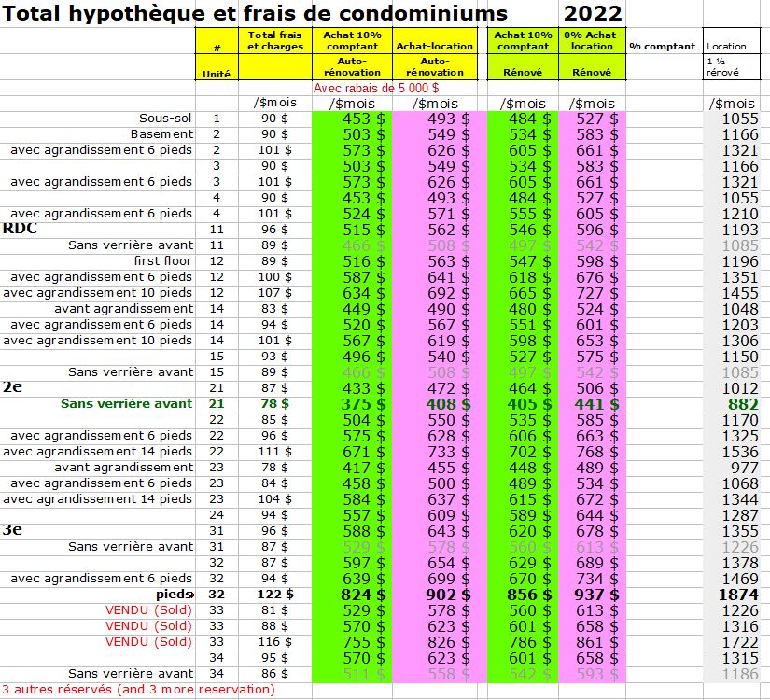Click the '727 $' cell

[x=596, y=293]
